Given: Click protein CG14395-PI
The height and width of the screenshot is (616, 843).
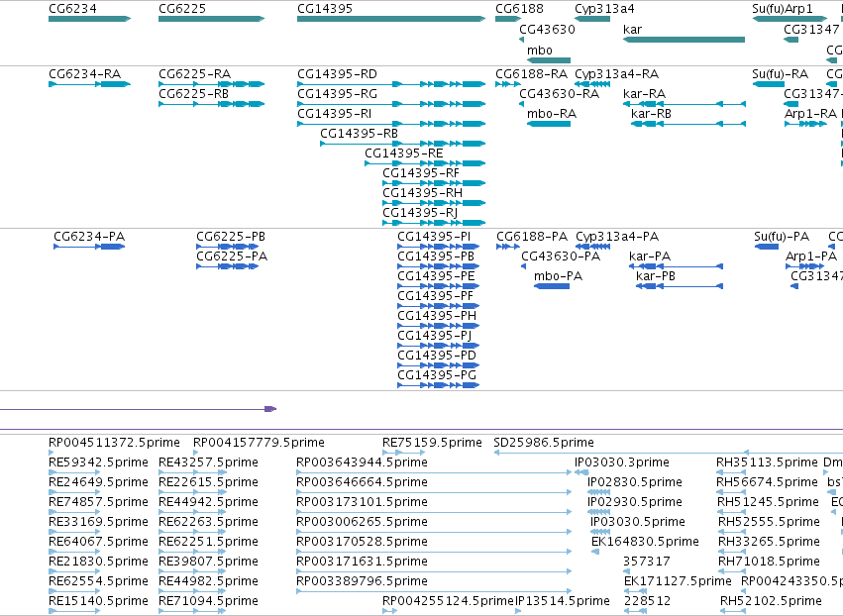Looking at the screenshot, I should click(434, 237).
